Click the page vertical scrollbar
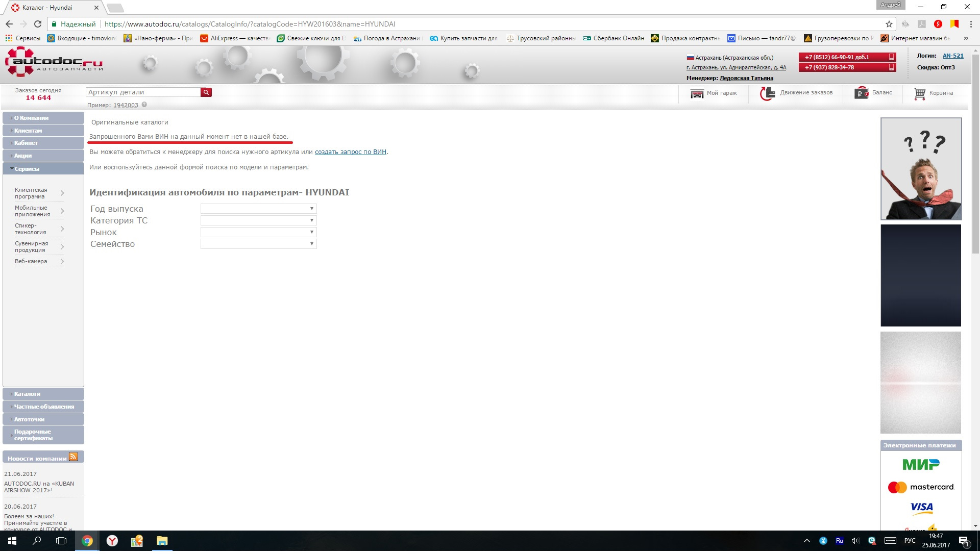980x554 pixels. tap(975, 153)
